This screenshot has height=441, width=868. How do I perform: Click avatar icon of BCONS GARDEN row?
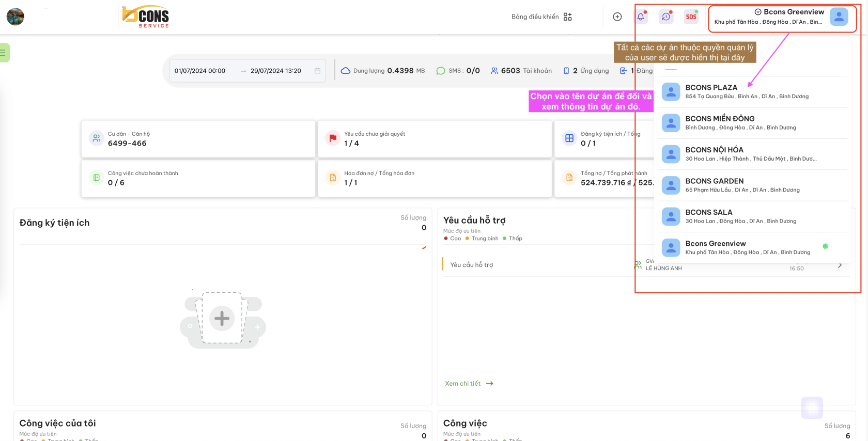tap(671, 185)
